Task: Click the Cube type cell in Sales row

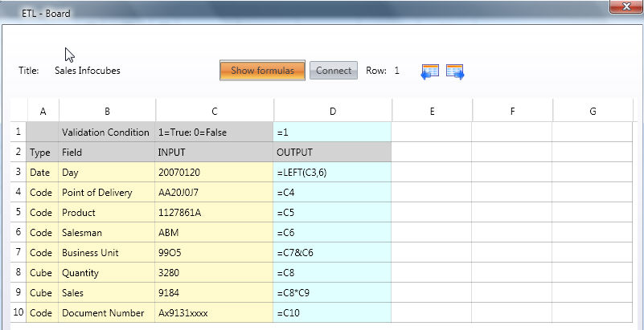Action: [x=43, y=293]
